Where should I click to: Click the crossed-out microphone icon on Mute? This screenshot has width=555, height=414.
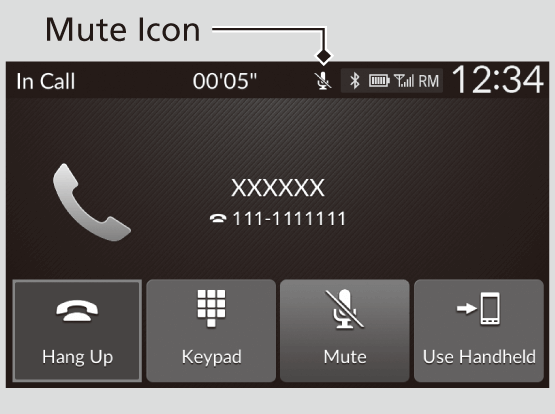344,309
